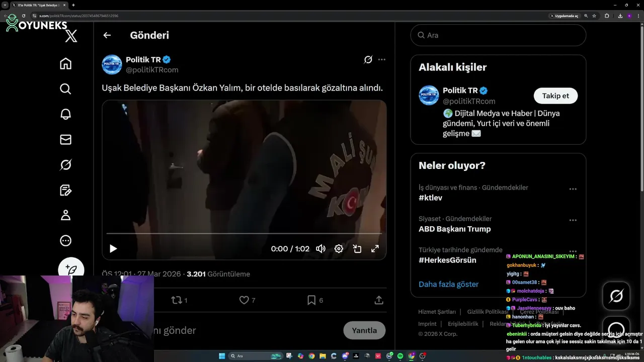Open Notifications bell icon
644x362 pixels.
pyautogui.click(x=65, y=114)
